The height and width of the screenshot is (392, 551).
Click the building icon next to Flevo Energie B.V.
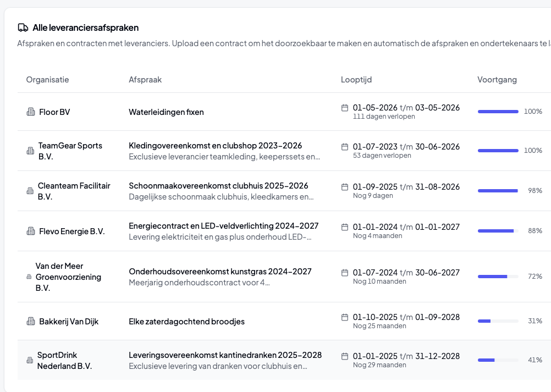(31, 231)
